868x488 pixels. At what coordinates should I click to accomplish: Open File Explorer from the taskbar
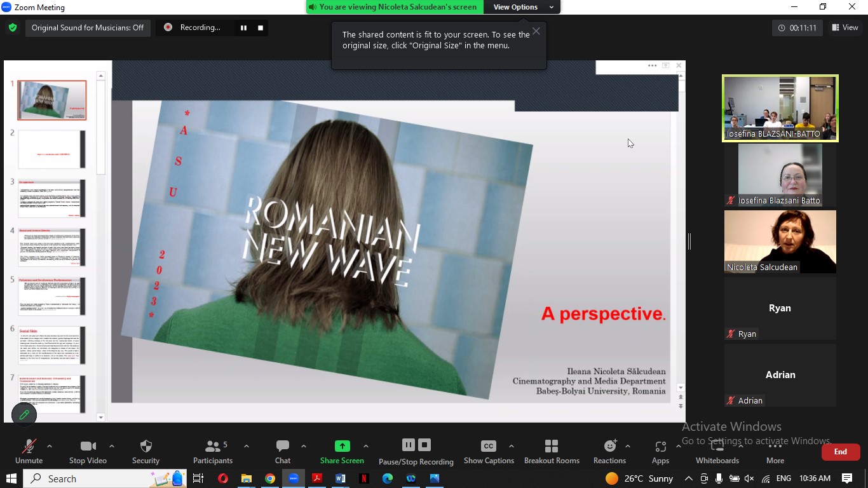(x=247, y=478)
